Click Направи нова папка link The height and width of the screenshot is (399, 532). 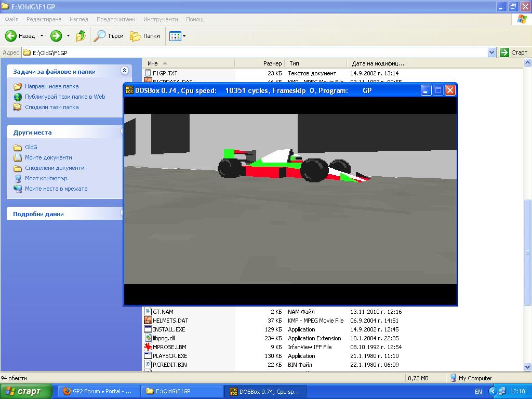(x=51, y=86)
